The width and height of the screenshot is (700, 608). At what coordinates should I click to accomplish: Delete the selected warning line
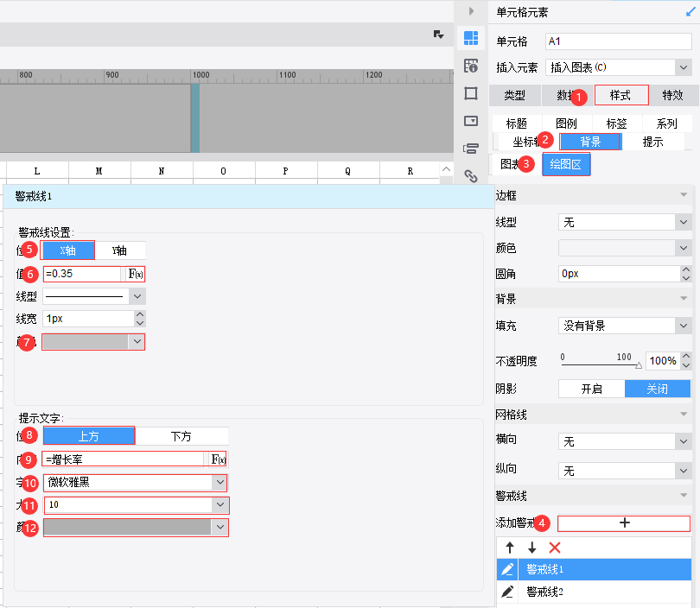[555, 548]
